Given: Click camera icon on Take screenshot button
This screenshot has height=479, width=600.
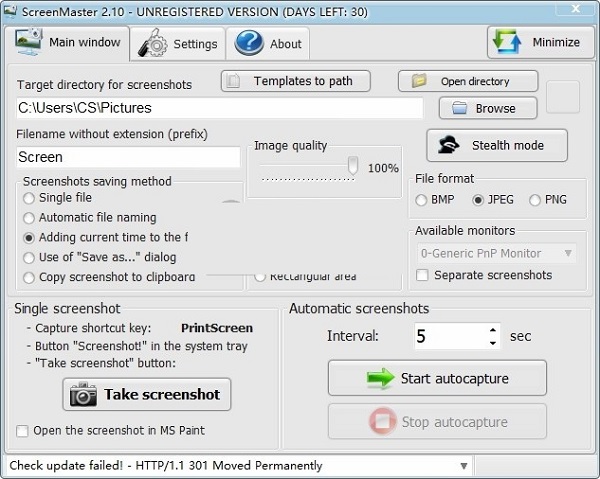Looking at the screenshot, I should [x=83, y=394].
